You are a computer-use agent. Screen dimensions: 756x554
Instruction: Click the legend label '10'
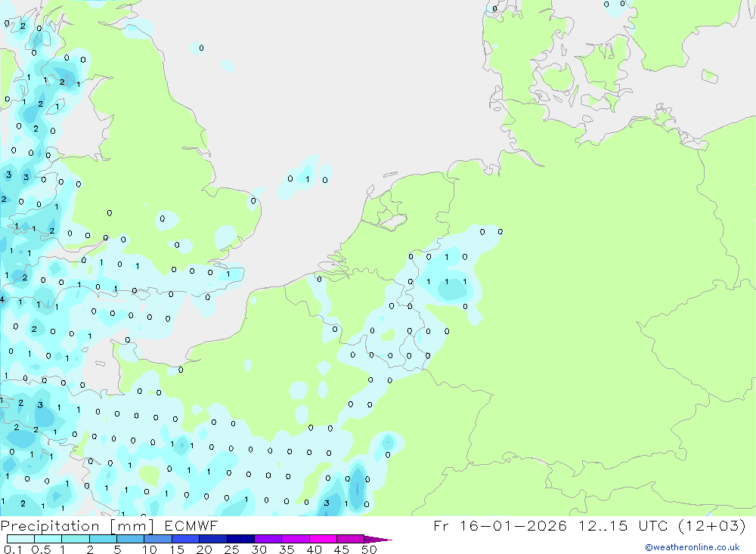(x=150, y=549)
